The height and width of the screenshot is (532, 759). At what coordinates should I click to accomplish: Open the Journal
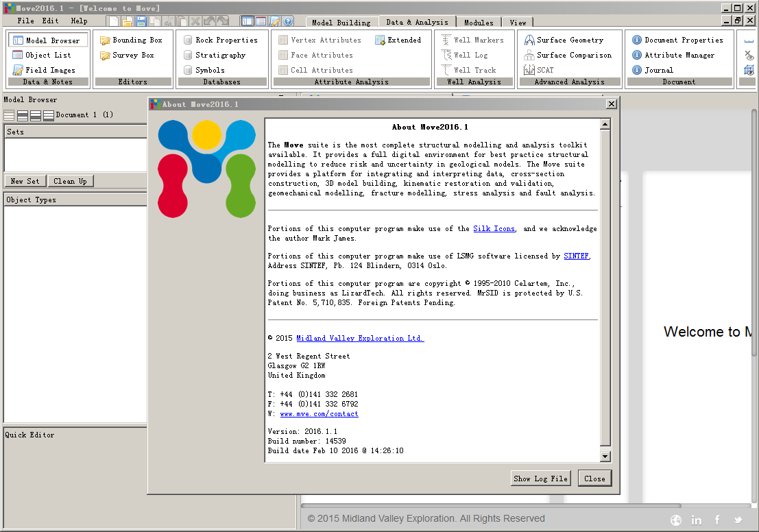click(653, 70)
